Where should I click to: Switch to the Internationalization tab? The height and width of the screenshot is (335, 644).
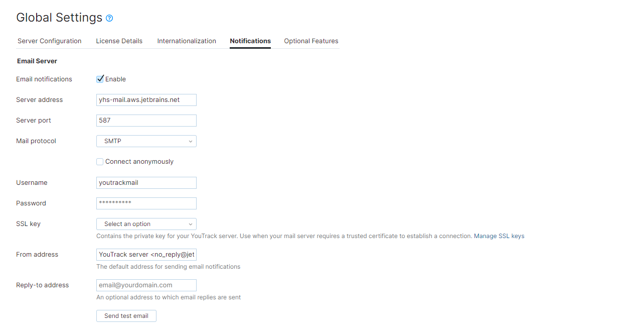click(x=187, y=41)
